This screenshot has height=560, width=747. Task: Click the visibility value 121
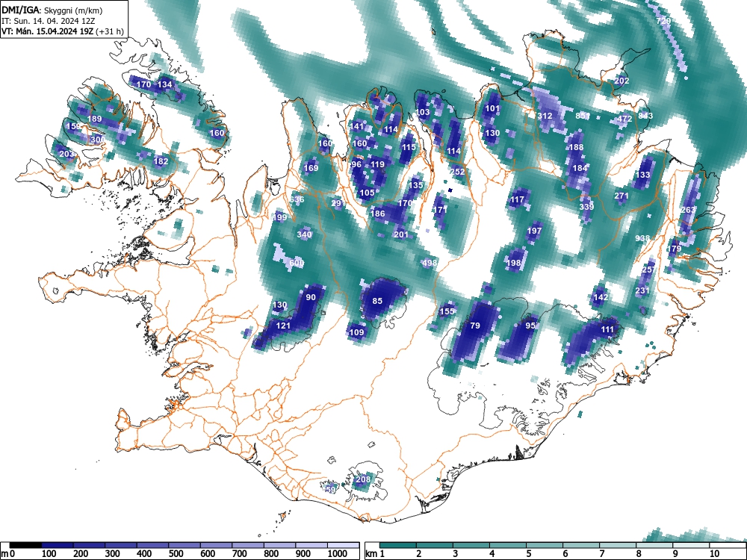(x=283, y=326)
